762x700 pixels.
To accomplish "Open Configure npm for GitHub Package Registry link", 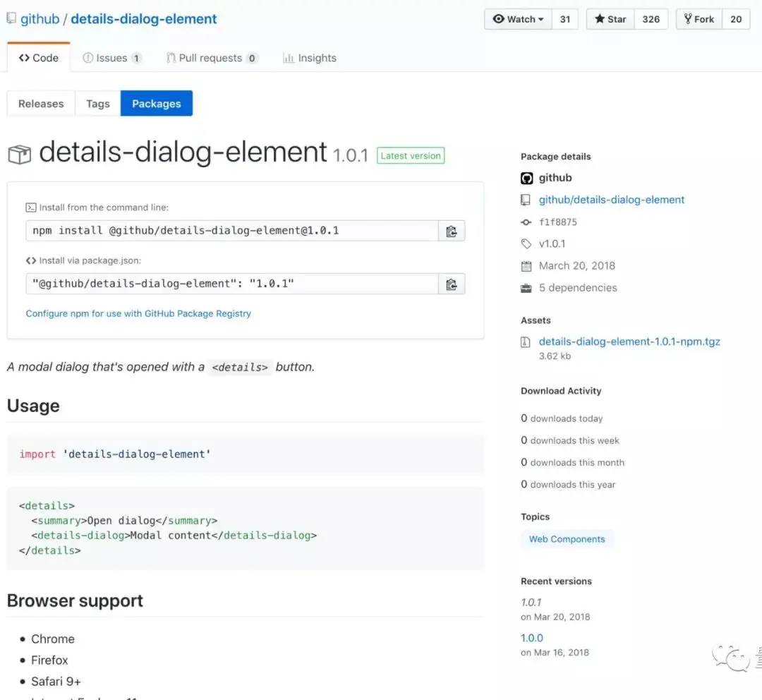I will pyautogui.click(x=138, y=313).
